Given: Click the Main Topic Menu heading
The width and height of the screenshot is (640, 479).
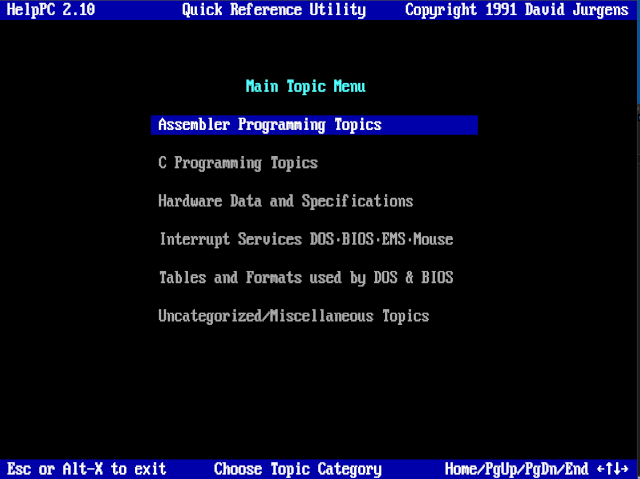Looking at the screenshot, I should coord(306,87).
